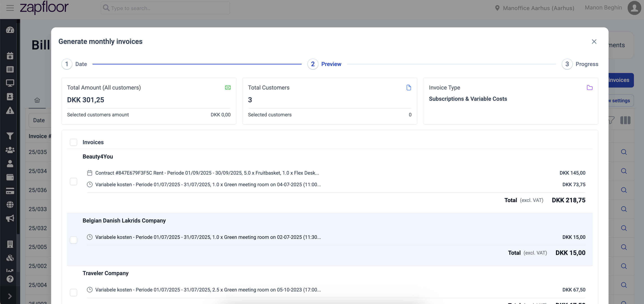The image size is (644, 304).
Task: Toggle the select-all Invoices checkbox
Action: click(x=73, y=142)
